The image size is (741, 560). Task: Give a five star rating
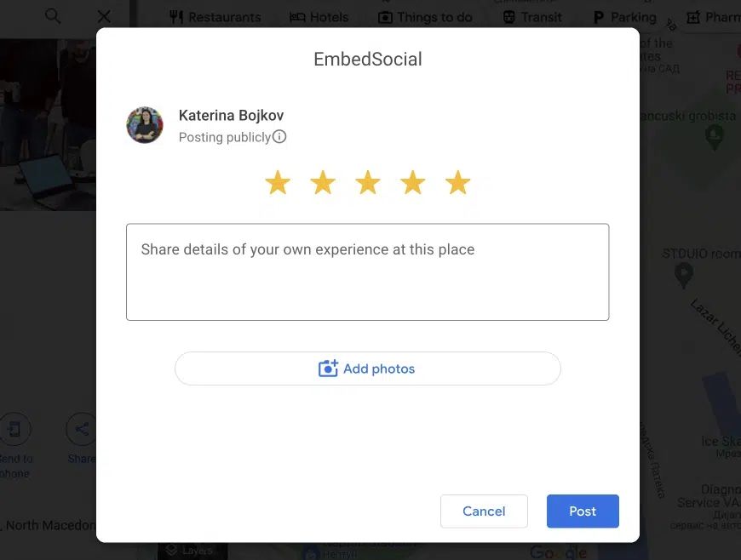tap(457, 182)
